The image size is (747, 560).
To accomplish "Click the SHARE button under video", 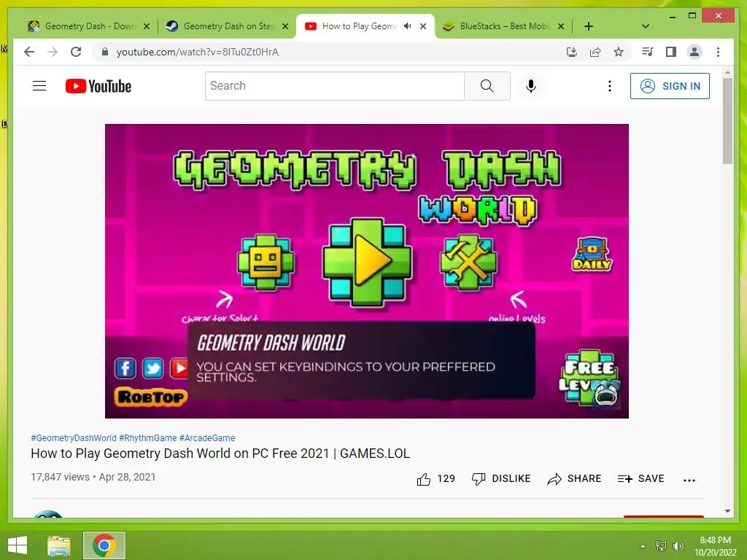I will point(574,478).
